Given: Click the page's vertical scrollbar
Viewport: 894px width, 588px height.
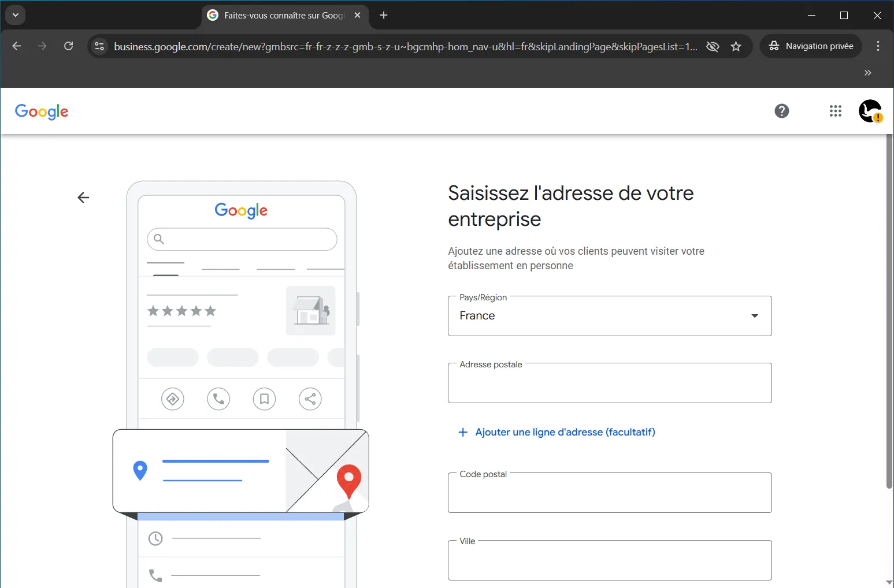Looking at the screenshot, I should click(x=889, y=312).
